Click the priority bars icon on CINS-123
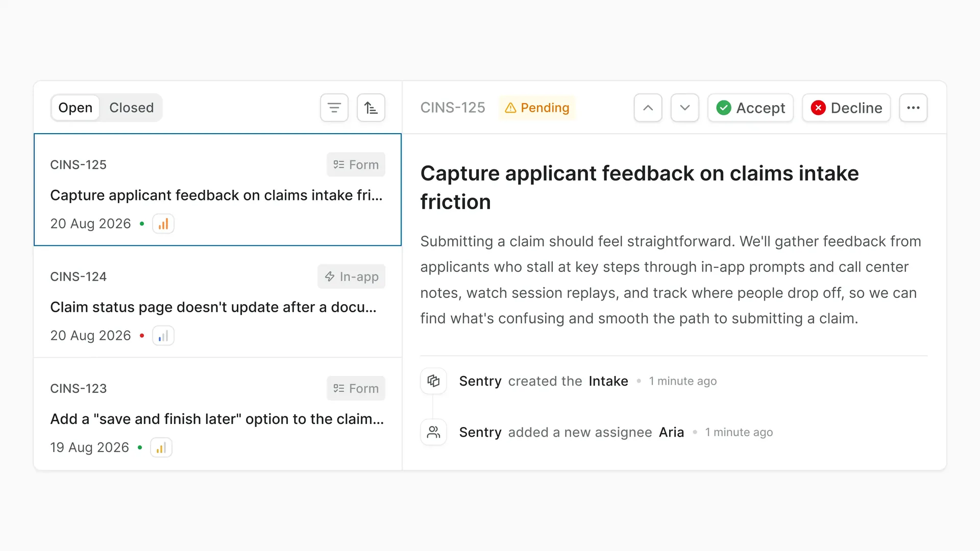This screenshot has width=980, height=551. pos(161,448)
